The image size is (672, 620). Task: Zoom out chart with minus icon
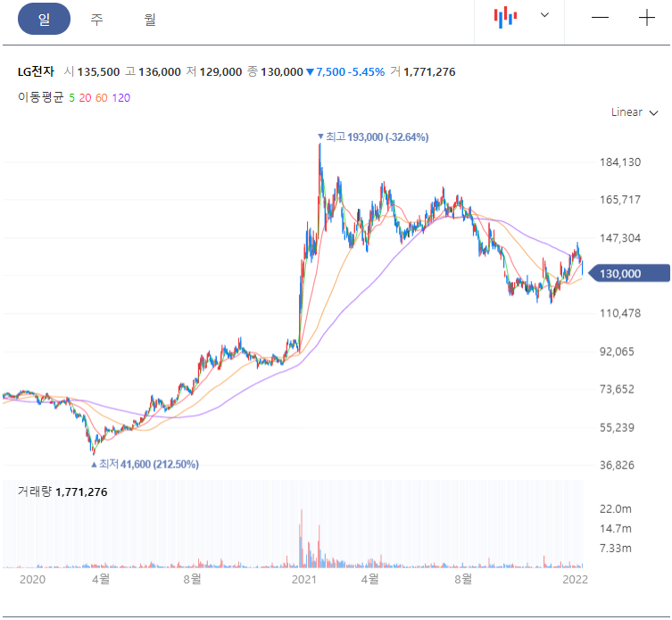coord(600,18)
